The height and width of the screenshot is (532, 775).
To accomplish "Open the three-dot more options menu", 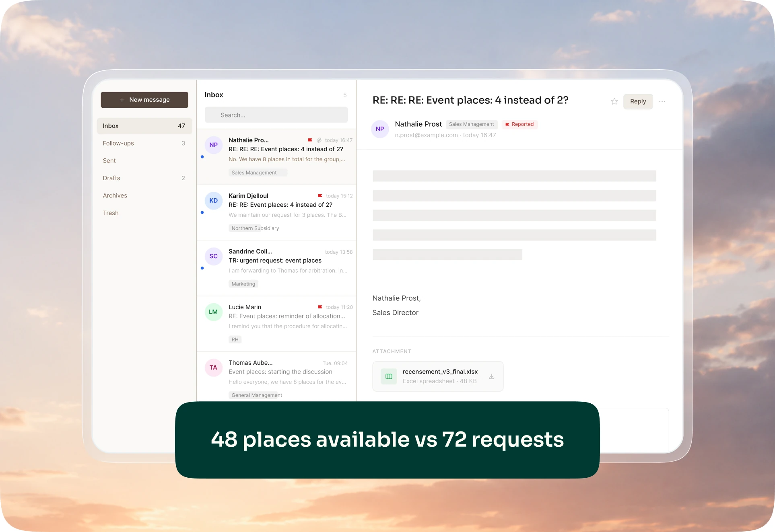I will click(x=662, y=101).
